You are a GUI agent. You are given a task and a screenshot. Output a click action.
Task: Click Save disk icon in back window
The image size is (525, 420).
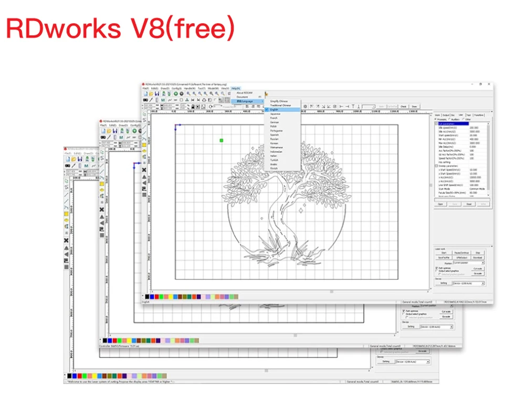point(80,159)
